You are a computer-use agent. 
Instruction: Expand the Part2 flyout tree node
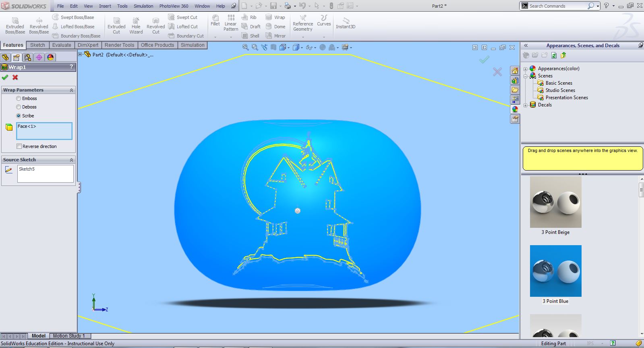[80, 54]
